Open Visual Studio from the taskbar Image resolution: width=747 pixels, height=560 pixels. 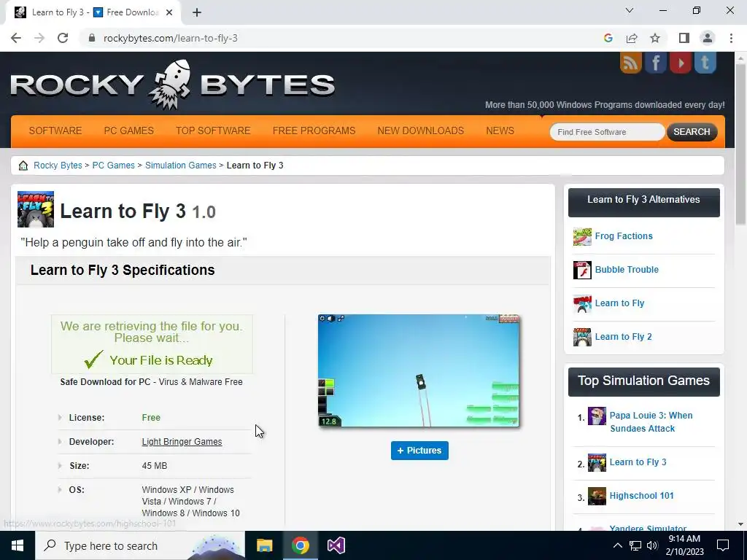(336, 545)
